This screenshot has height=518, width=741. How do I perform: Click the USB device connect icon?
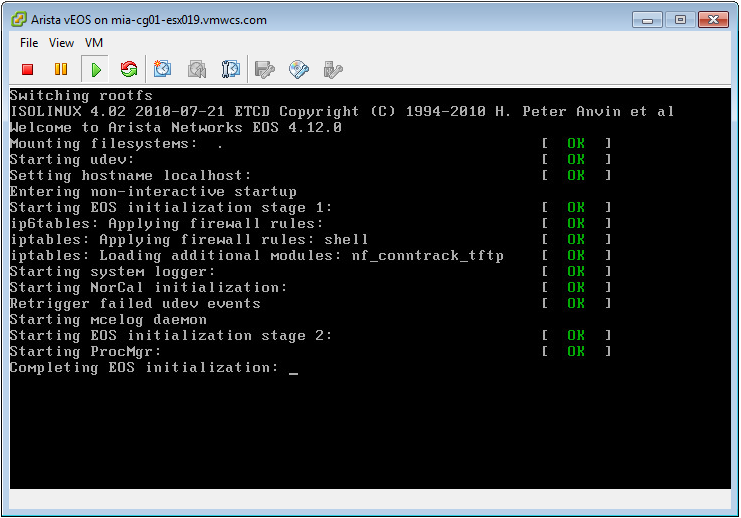(x=333, y=70)
